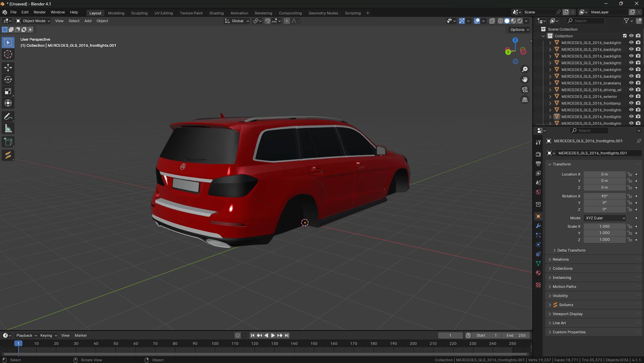Hide MERCEDES_GLS_2016_exterior in viewport

pyautogui.click(x=631, y=97)
